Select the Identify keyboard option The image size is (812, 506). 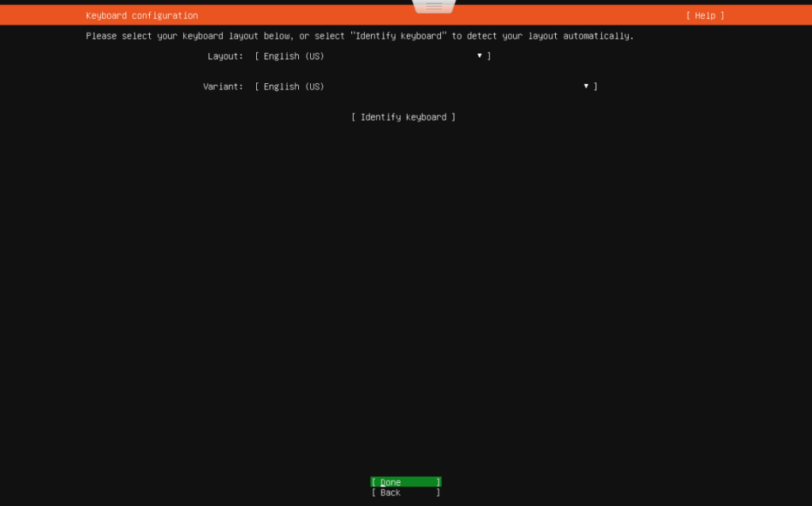click(404, 117)
